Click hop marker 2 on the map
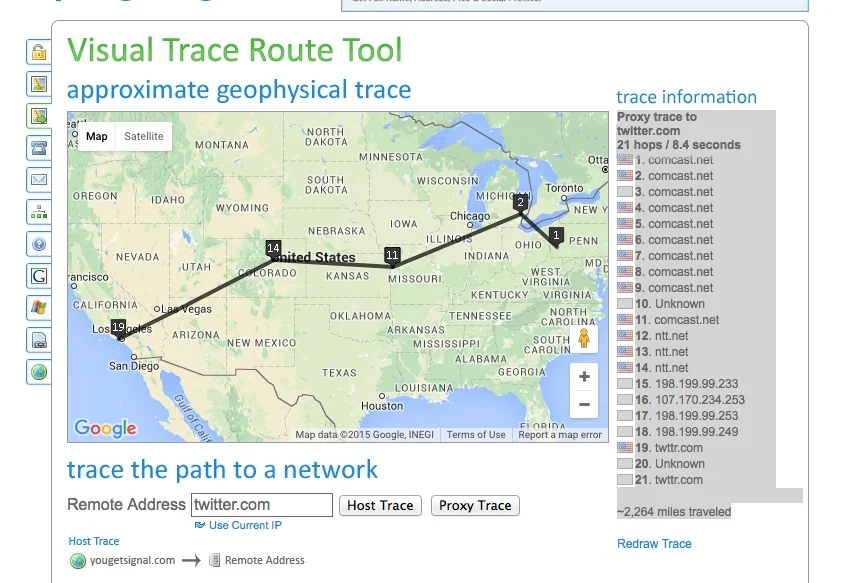 pyautogui.click(x=520, y=203)
